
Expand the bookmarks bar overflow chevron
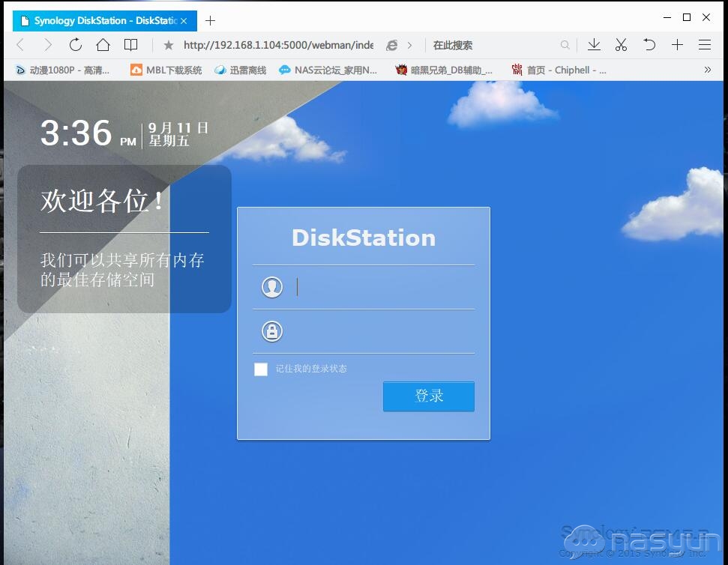pos(707,70)
